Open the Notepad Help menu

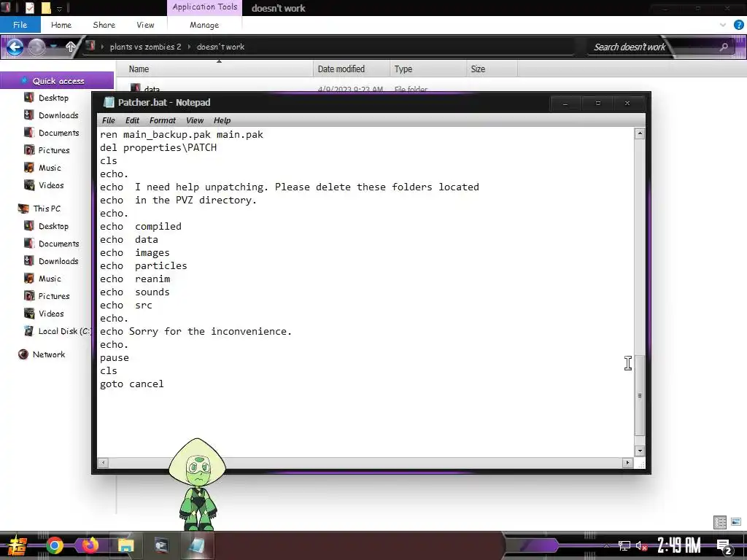pyautogui.click(x=222, y=120)
